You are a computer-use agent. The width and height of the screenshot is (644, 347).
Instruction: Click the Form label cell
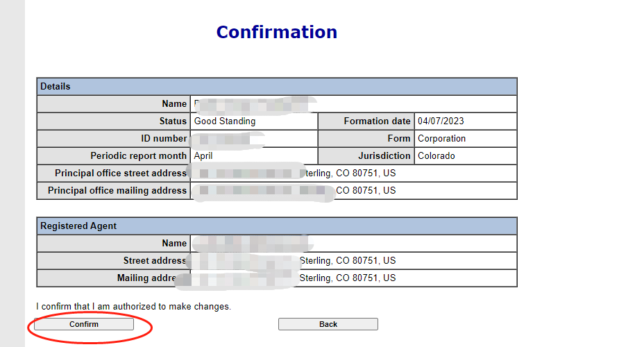click(x=399, y=139)
